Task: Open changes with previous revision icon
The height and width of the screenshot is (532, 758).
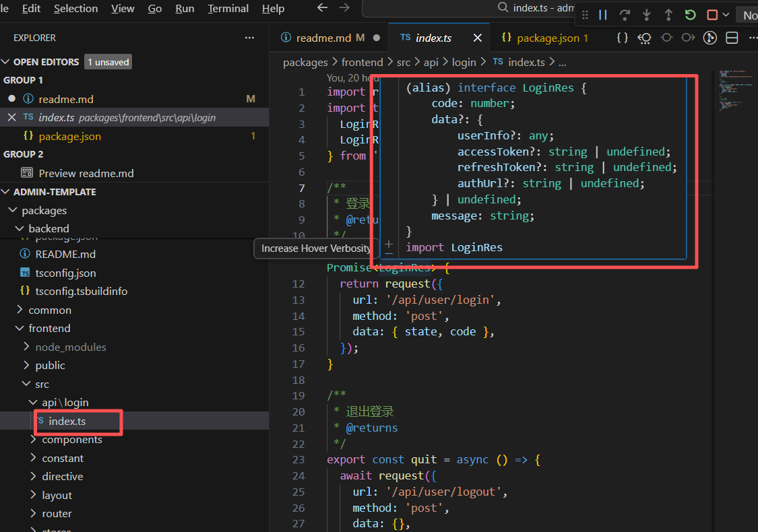Action: (x=644, y=38)
